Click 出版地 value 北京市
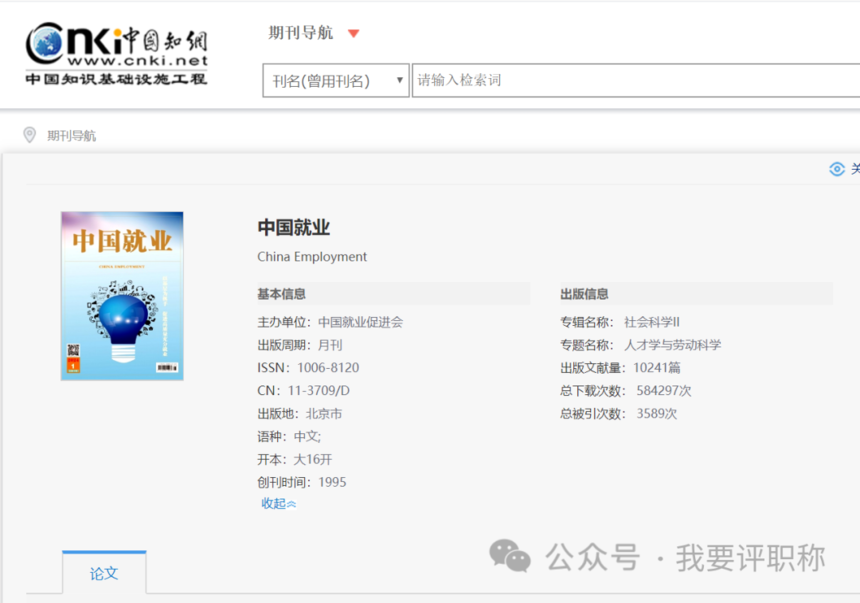The height and width of the screenshot is (603, 860). point(324,414)
